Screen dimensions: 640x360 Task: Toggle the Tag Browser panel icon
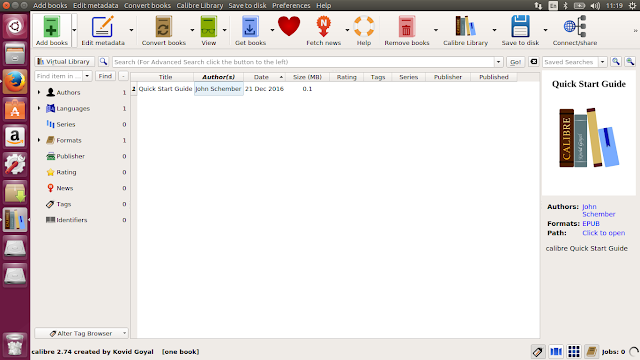(538, 351)
